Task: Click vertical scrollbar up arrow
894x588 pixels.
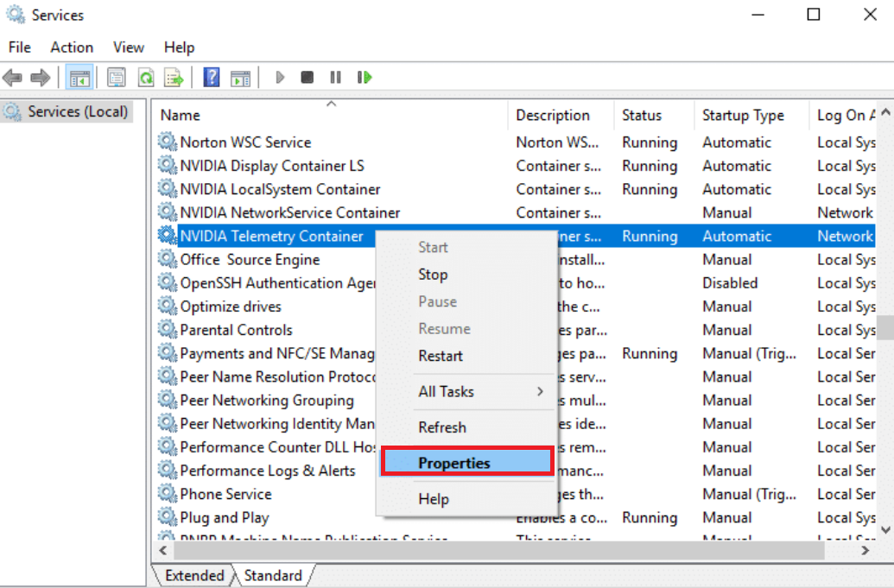Action: (885, 112)
